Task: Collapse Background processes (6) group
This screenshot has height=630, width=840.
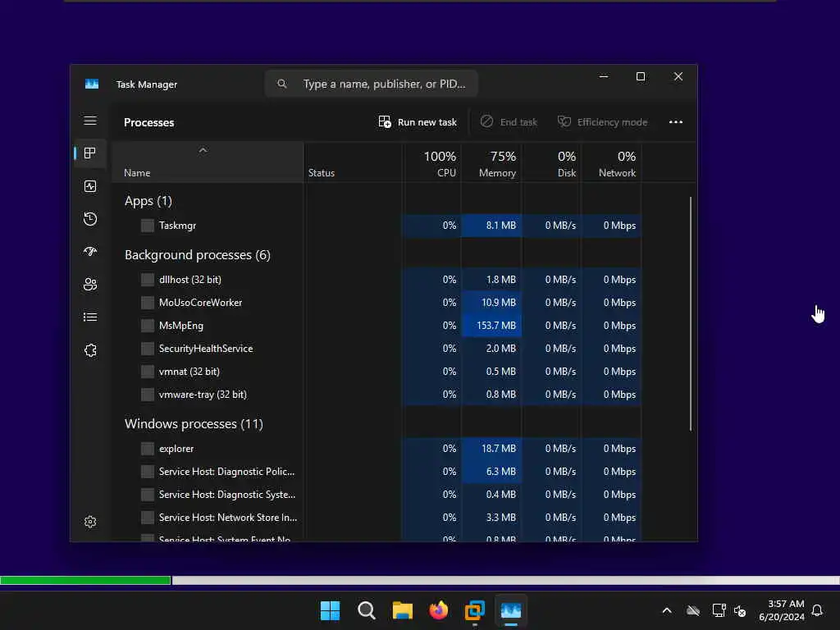Action: (x=197, y=255)
